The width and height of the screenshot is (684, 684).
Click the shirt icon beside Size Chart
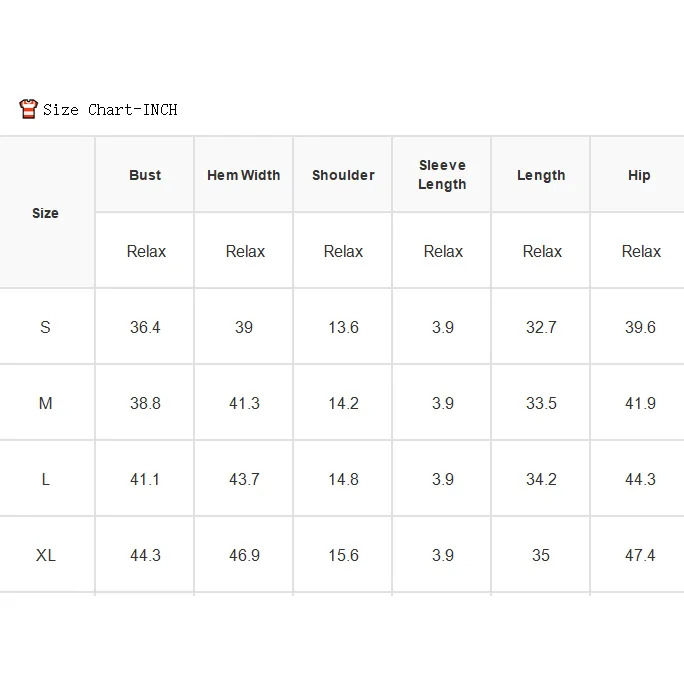(28, 109)
